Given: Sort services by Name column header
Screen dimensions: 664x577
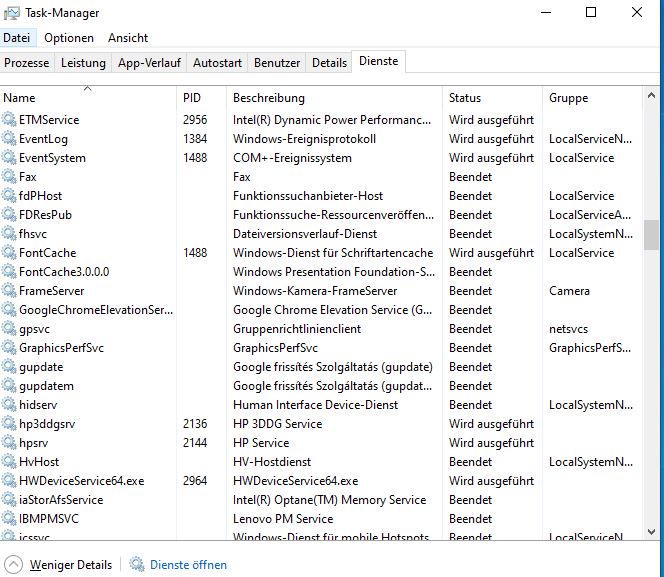Looking at the screenshot, I should [88, 98].
